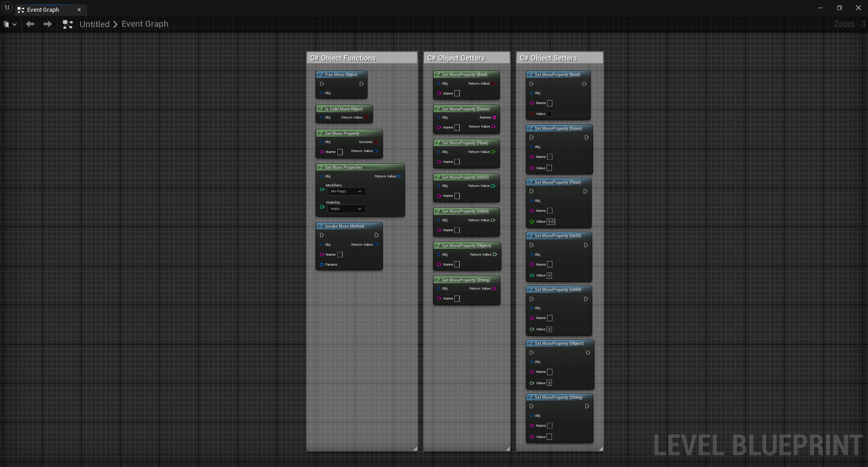This screenshot has width=868, height=467.
Task: Click the Modifiers input pin
Action: pos(322,190)
